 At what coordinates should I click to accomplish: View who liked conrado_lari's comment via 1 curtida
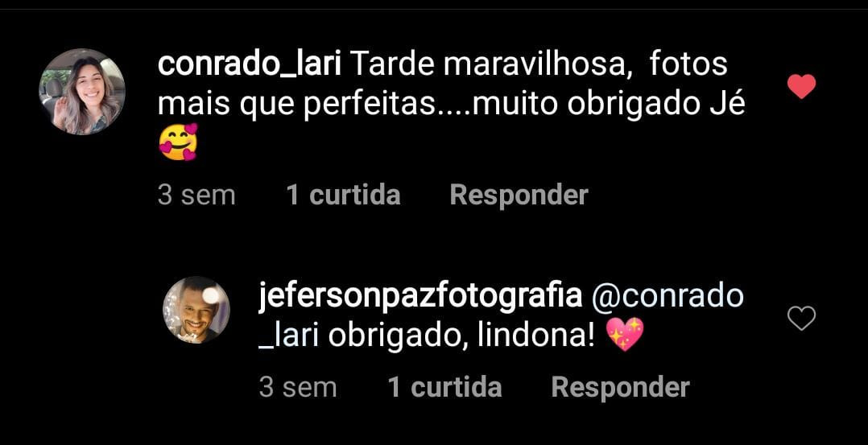[343, 196]
